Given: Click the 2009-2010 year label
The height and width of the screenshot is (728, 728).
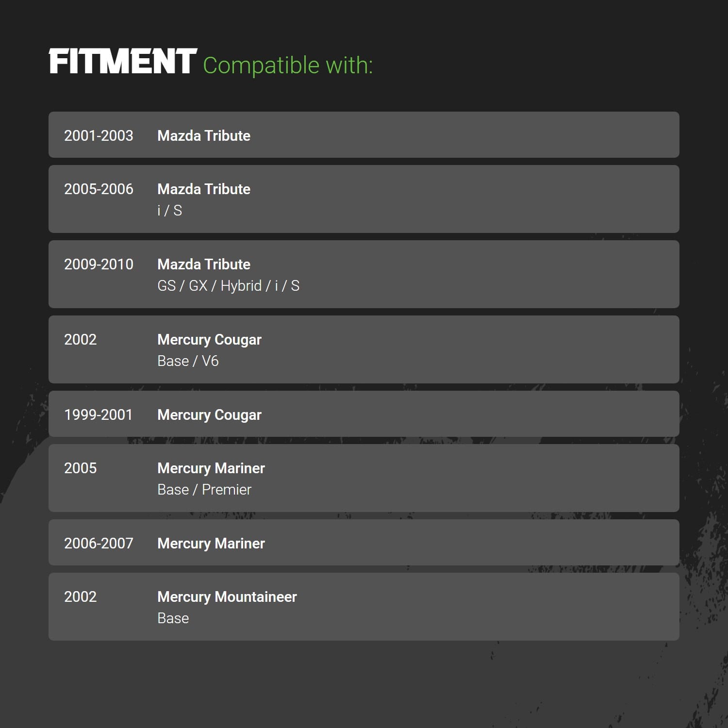Looking at the screenshot, I should pos(99,265).
